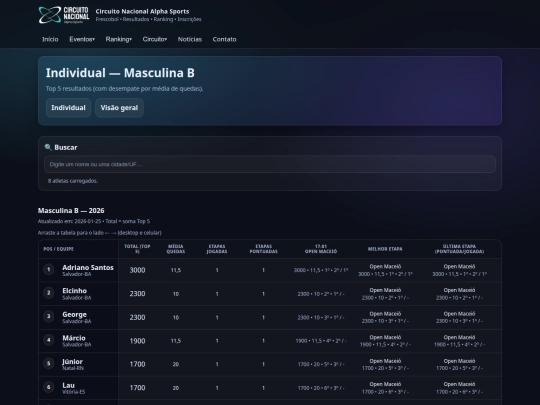This screenshot has width=540, height=405.
Task: Select athlete name Lau
Action: (x=68, y=385)
